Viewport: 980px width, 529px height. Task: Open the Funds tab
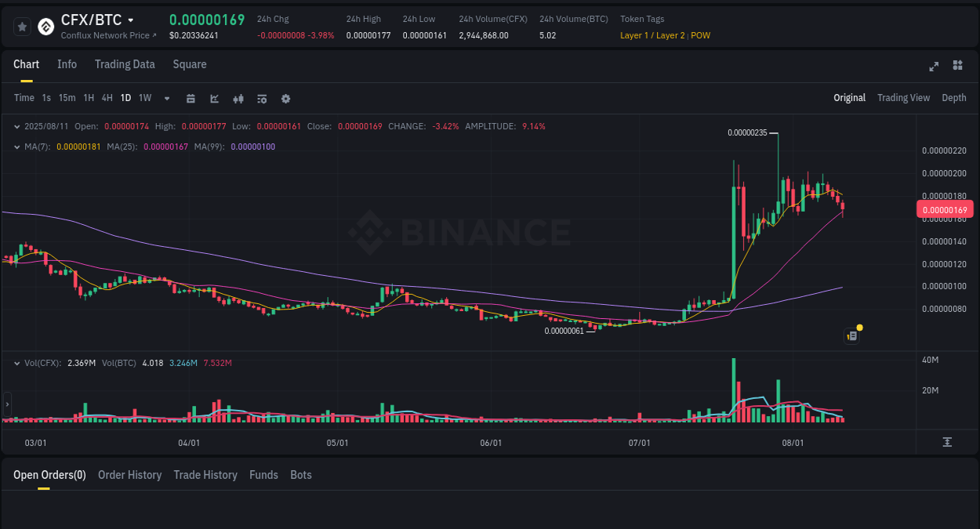click(263, 475)
